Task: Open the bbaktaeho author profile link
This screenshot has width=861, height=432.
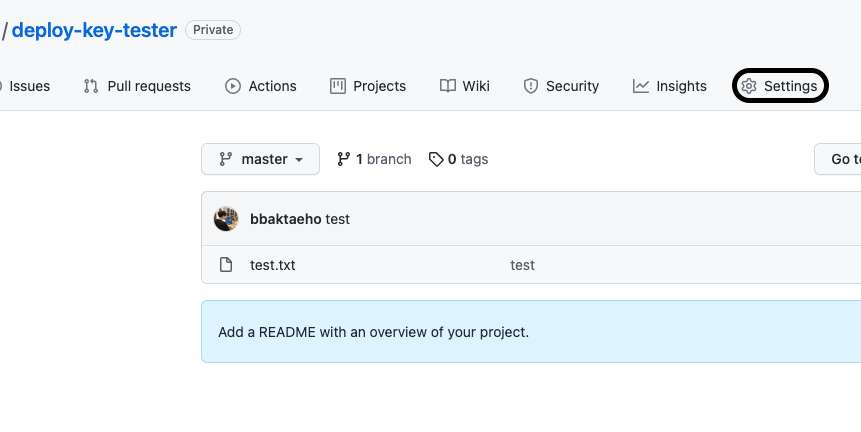Action: pos(285,219)
